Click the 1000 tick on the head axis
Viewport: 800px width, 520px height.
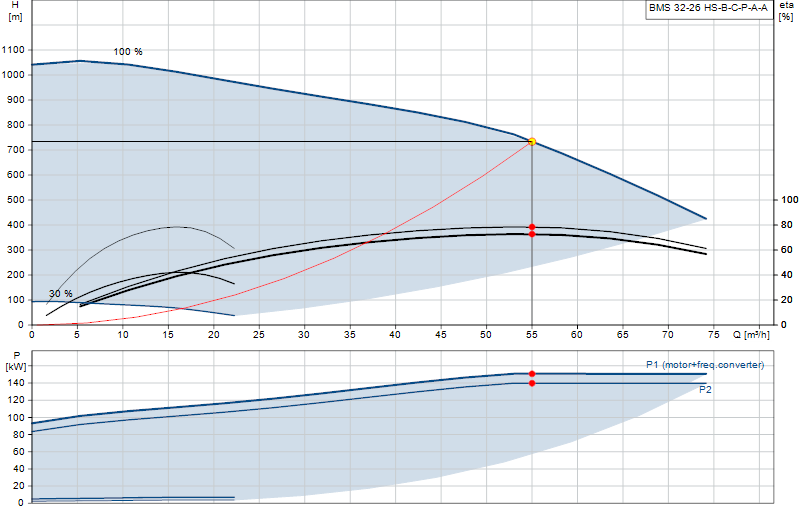pyautogui.click(x=13, y=75)
